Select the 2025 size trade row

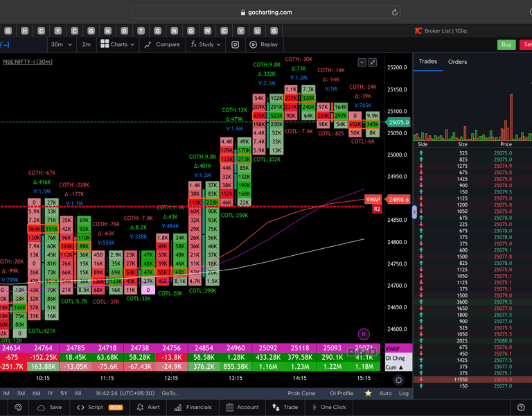[x=472, y=340]
